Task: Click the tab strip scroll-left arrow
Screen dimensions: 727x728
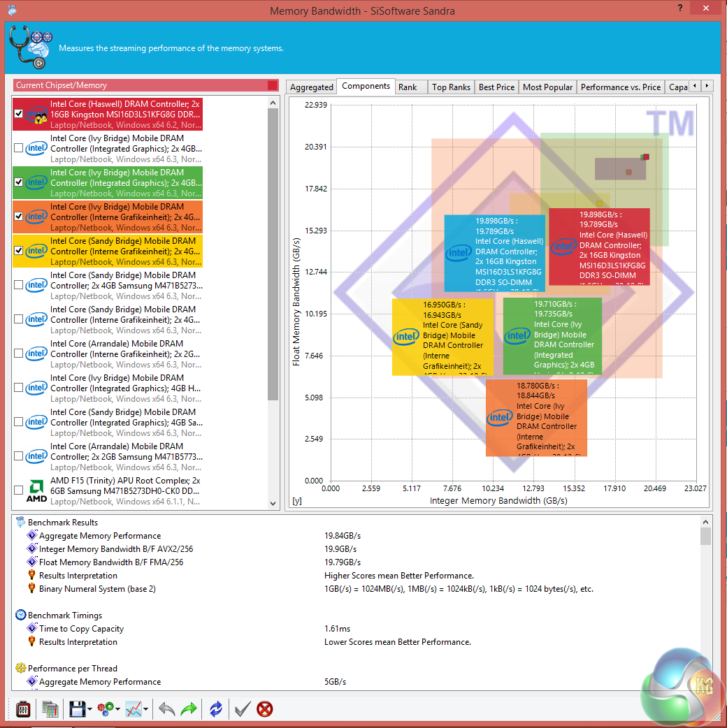Action: pyautogui.click(x=695, y=85)
